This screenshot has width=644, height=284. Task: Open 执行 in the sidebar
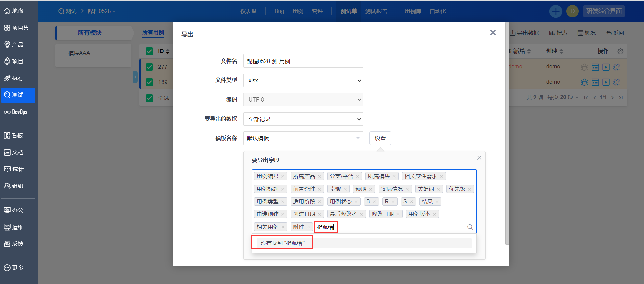pyautogui.click(x=14, y=78)
